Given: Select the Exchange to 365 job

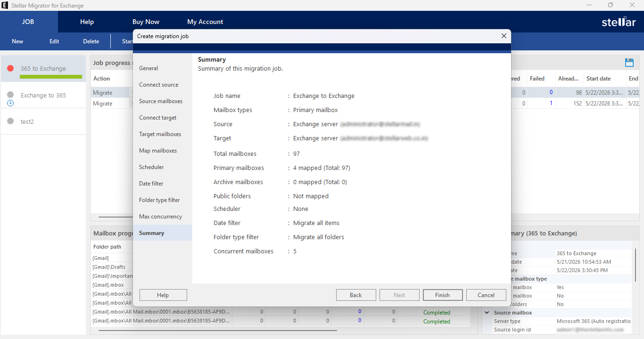Looking at the screenshot, I should [x=43, y=96].
